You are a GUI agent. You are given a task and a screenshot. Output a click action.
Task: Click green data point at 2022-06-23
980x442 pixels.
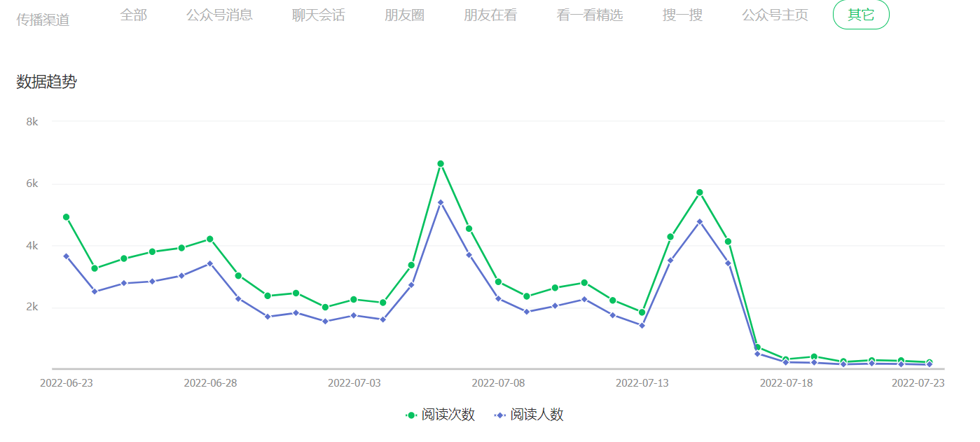click(66, 217)
